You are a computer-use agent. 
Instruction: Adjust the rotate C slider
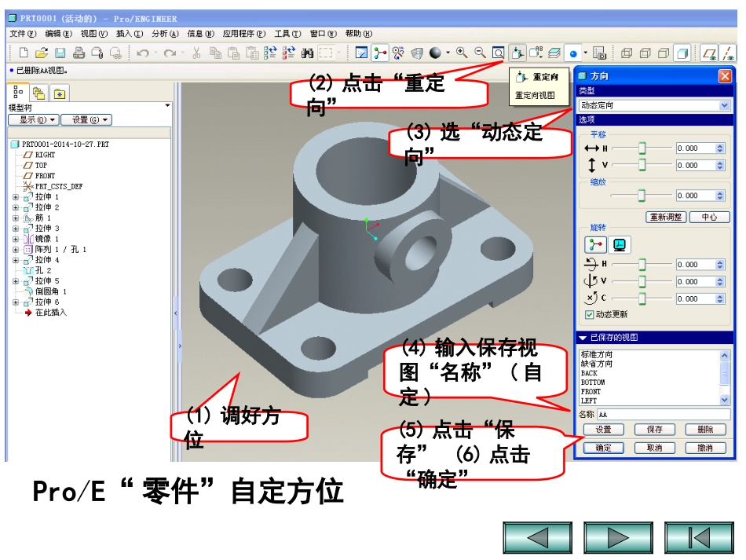click(642, 298)
